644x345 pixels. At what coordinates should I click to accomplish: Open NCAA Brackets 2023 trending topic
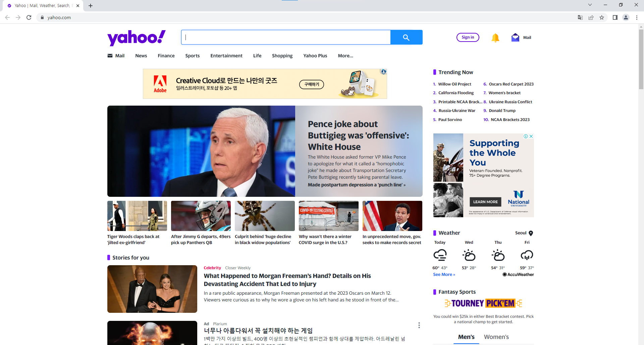pyautogui.click(x=510, y=120)
